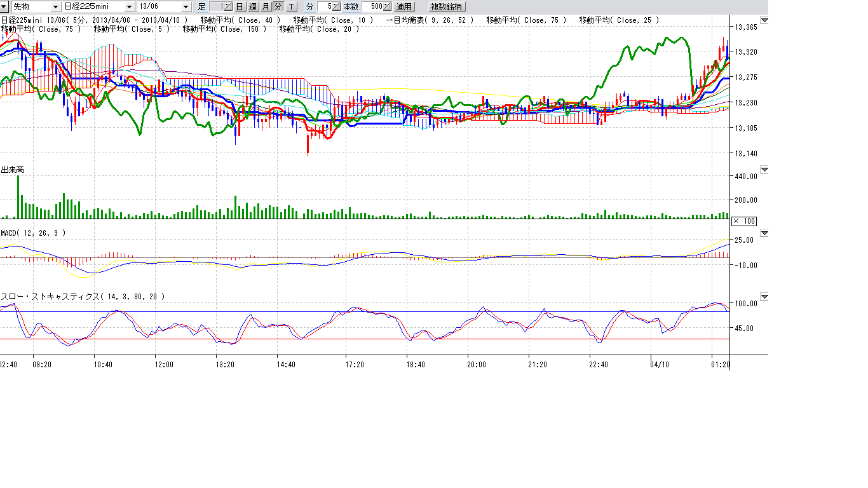The image size is (868, 488).
Task: Click the 足 bar-count spinner
Action: [x=221, y=7]
